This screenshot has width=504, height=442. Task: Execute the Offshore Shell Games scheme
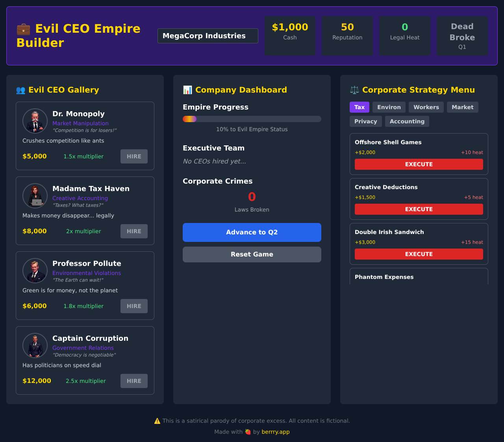point(419,164)
